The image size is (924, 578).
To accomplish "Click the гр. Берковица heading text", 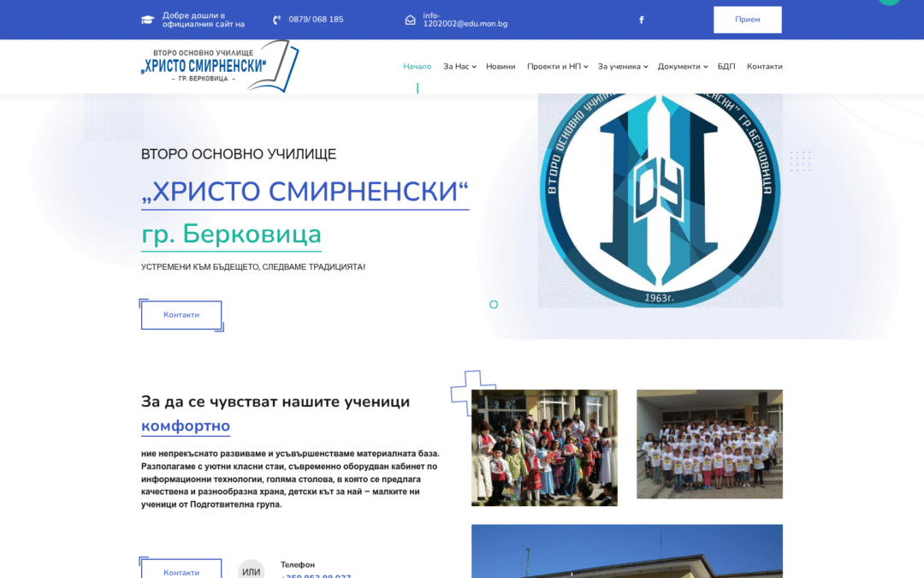I will [x=231, y=234].
